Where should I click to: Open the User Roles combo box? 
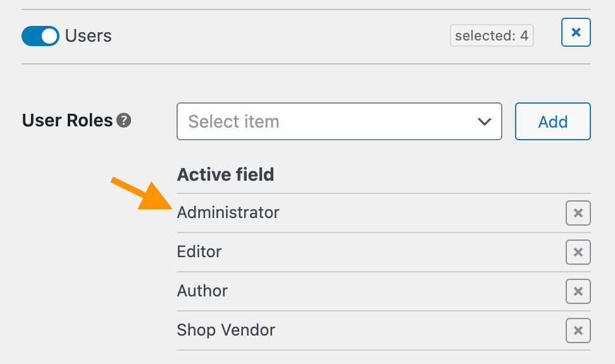339,121
